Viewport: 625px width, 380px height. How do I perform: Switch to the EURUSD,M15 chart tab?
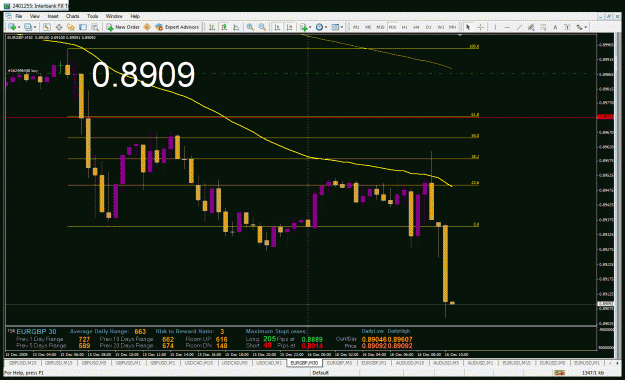coord(516,363)
